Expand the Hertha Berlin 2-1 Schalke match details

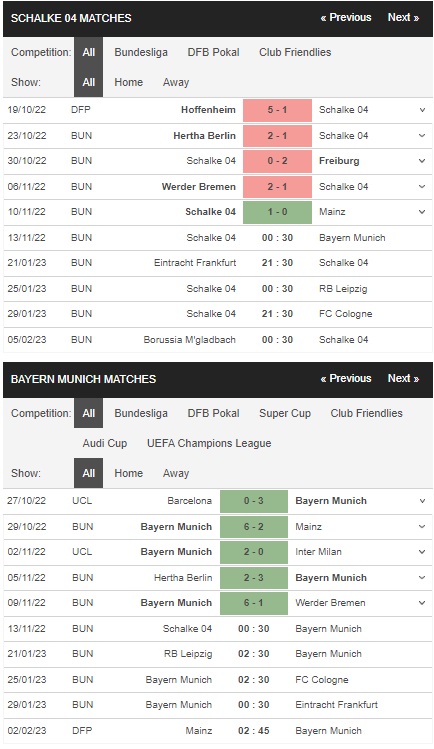pos(422,136)
